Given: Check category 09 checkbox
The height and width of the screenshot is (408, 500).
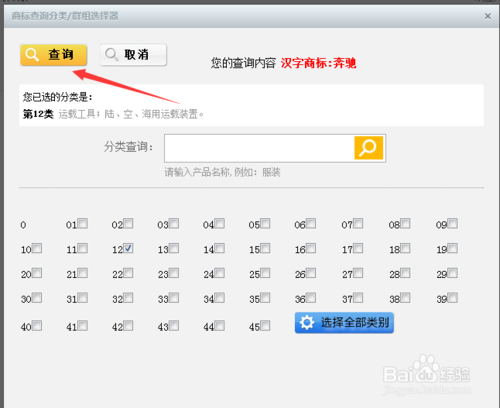Looking at the screenshot, I should pyautogui.click(x=453, y=223).
